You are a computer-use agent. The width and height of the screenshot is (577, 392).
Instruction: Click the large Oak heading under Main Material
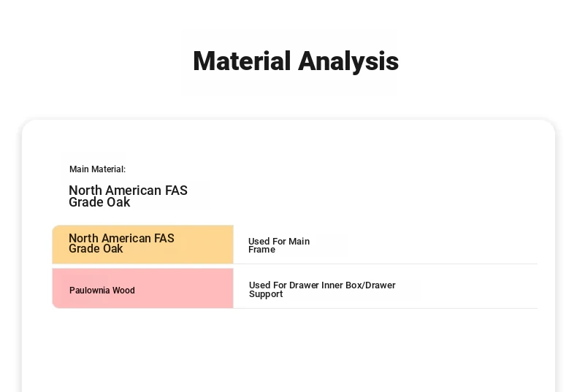128,196
